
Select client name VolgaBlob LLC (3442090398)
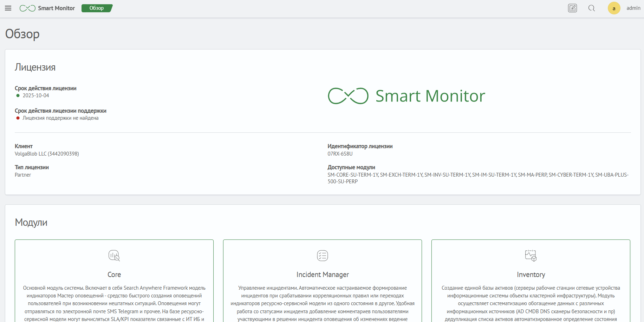pos(47,154)
